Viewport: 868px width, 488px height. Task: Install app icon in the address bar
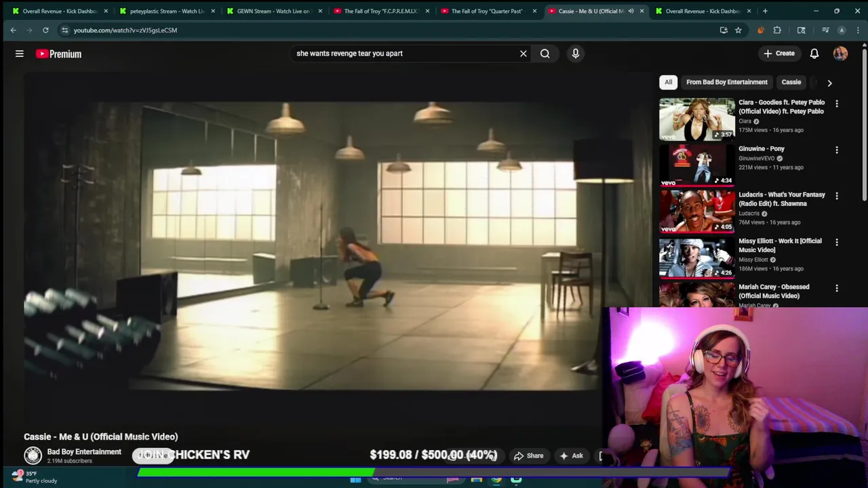pos(724,30)
